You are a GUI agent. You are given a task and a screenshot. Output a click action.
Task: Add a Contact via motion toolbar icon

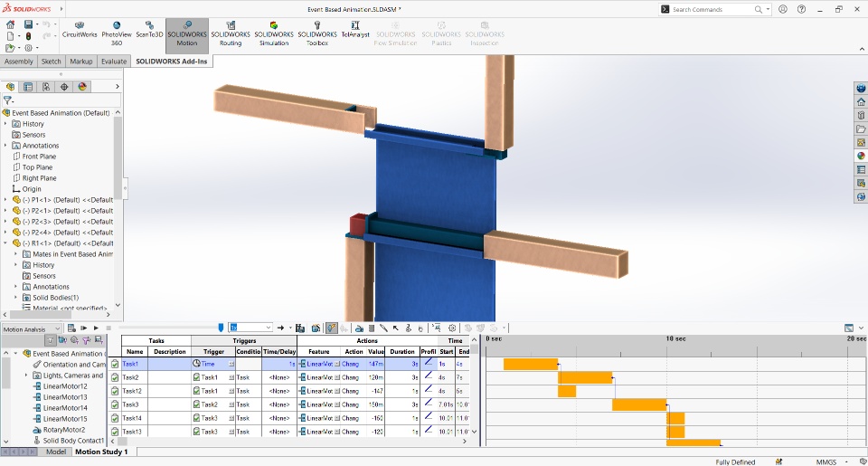408,328
